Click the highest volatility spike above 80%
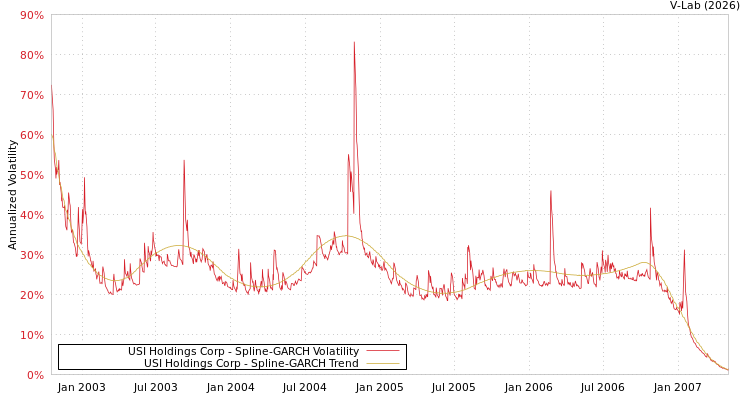This screenshot has width=750, height=400. (354, 42)
